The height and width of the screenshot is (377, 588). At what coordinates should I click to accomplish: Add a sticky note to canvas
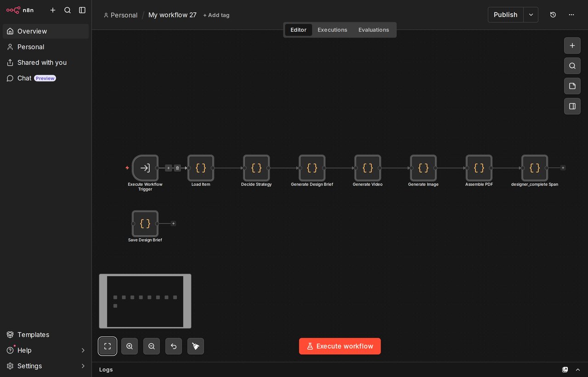[x=572, y=86]
